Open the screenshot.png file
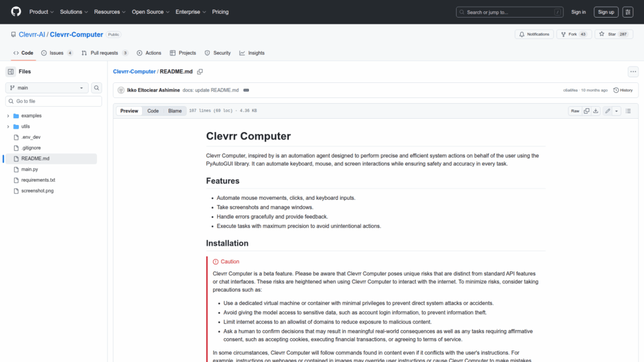 click(37, 190)
